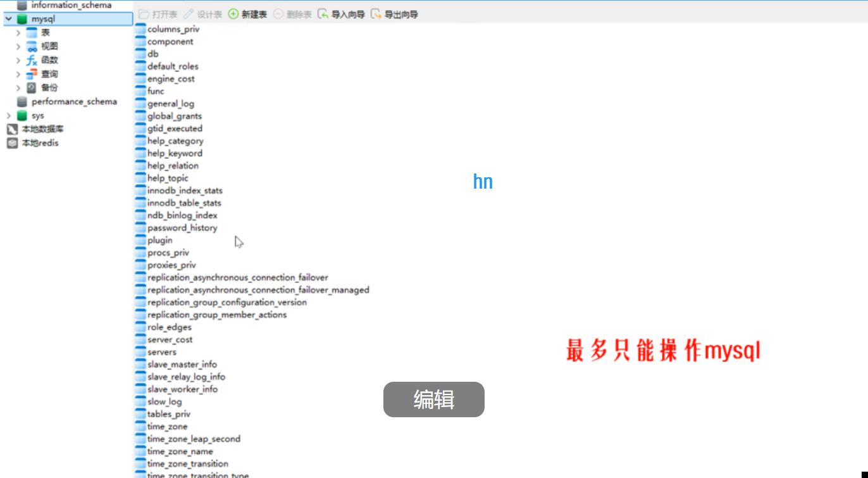The width and height of the screenshot is (868, 478).
Task: Select the replication_group_member_actions table
Action: [217, 315]
